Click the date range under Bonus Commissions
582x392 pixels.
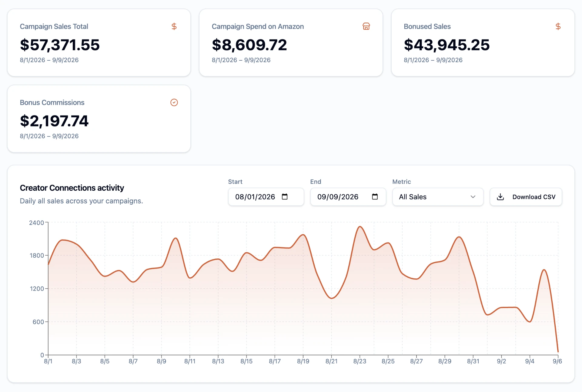(49, 136)
